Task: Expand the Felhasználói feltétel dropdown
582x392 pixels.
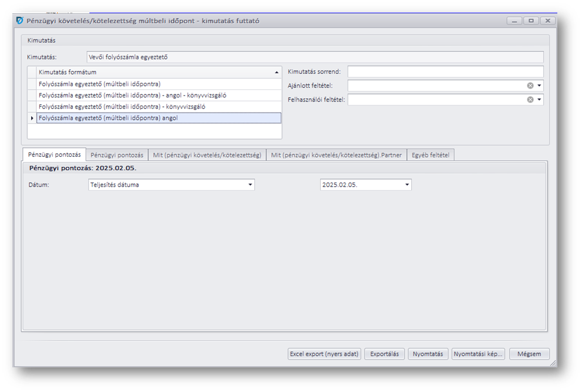Action: pyautogui.click(x=540, y=100)
